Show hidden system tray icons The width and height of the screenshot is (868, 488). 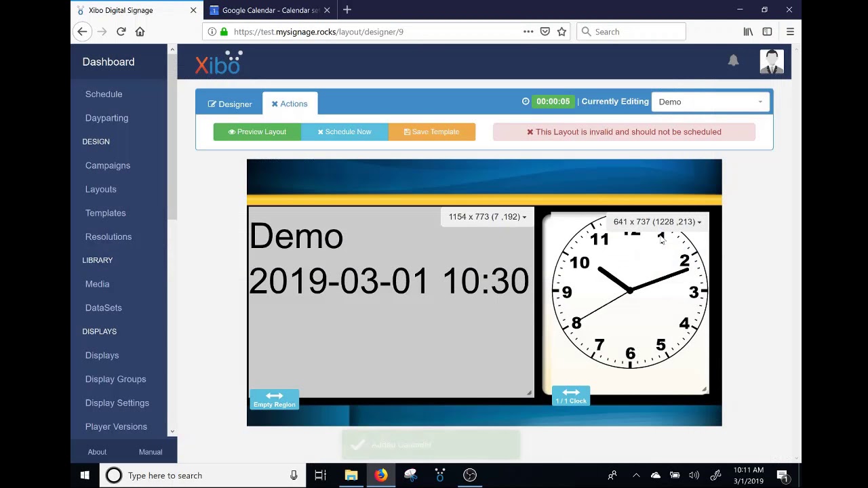[636, 475]
